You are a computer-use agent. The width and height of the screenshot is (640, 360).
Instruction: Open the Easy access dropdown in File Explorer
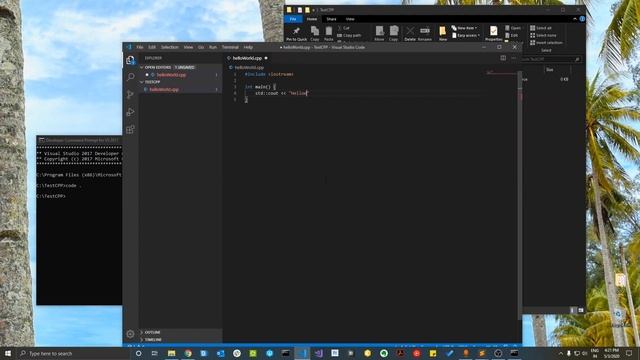pos(466,36)
